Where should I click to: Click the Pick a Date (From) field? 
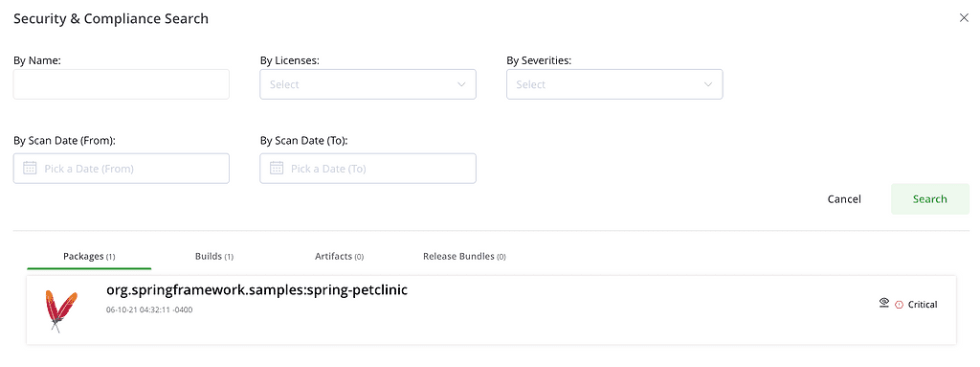pos(122,169)
